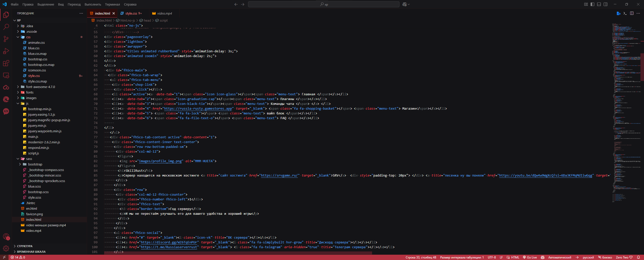Start Go Live server from status bar
Viewport: 644px width, 260px height.
coord(530,257)
